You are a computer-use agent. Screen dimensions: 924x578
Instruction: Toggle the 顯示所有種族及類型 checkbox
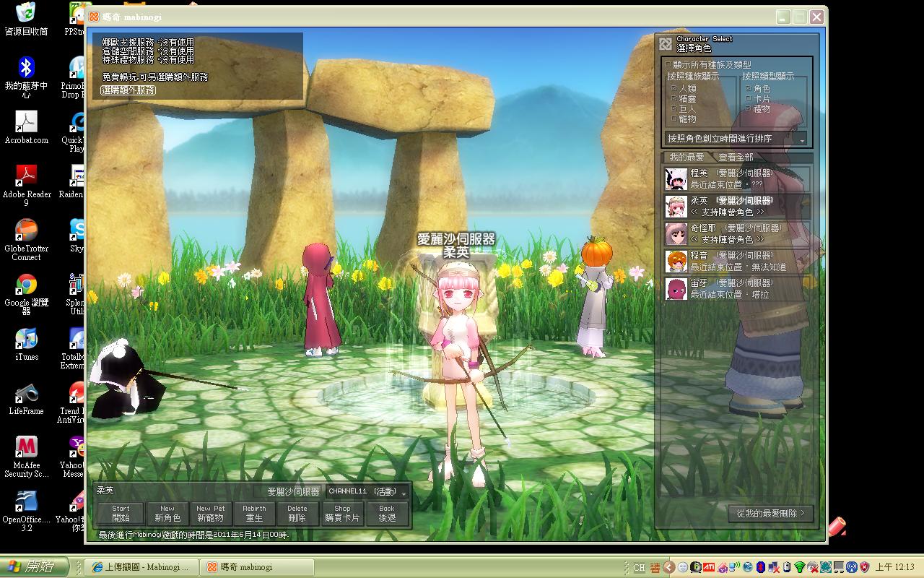[668, 64]
